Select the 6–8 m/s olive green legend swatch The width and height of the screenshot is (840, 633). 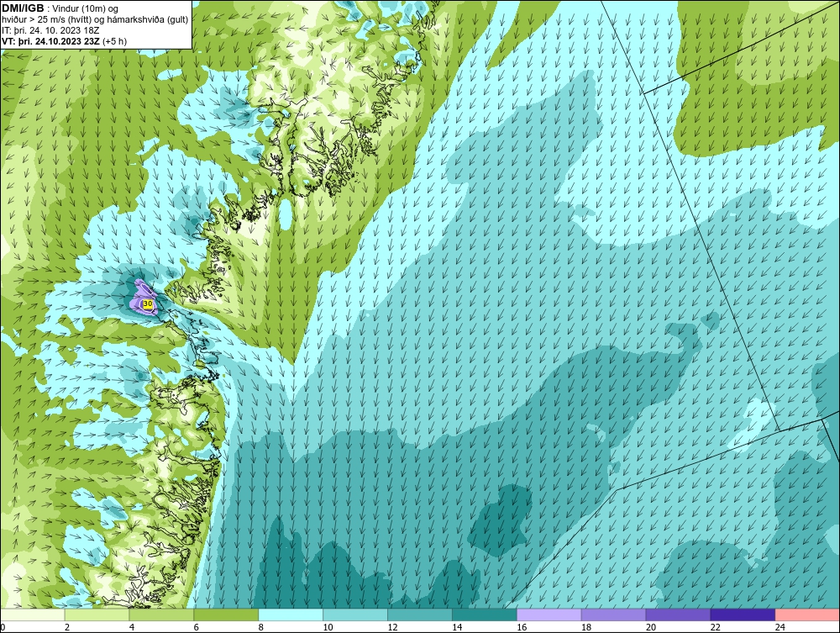point(226,615)
